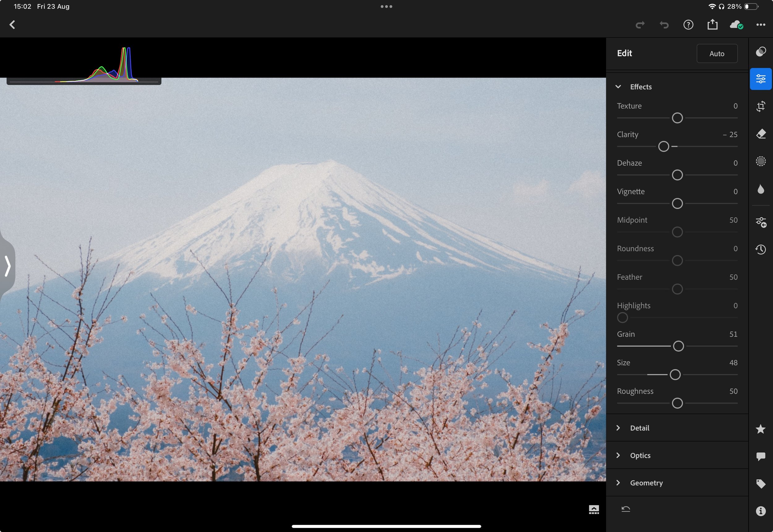This screenshot has width=773, height=532.
Task: Tap the reset arrow at panel bottom
Action: point(626,509)
